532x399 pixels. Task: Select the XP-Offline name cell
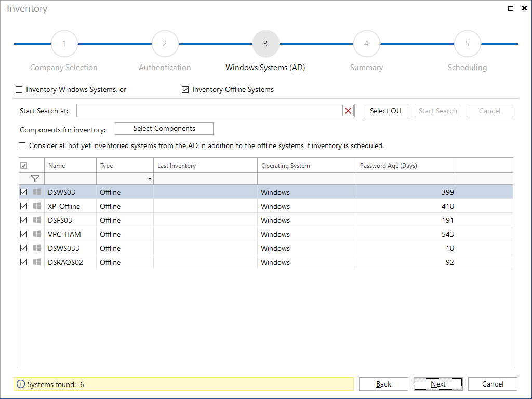70,206
